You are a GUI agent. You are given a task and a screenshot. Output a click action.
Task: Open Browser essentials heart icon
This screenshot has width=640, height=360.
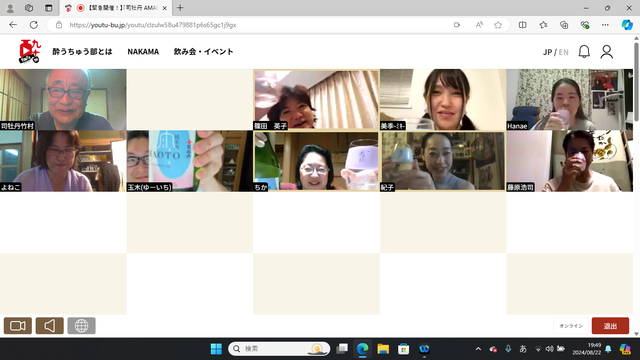(585, 25)
